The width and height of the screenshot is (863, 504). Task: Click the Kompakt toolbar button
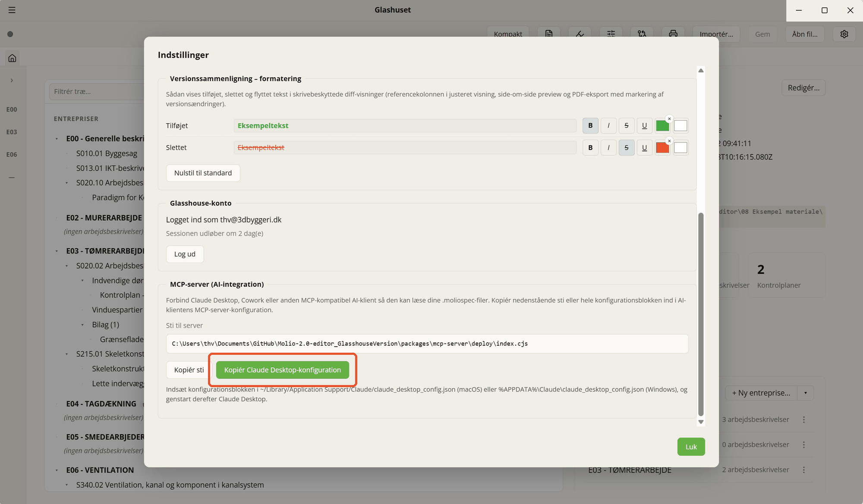(508, 34)
